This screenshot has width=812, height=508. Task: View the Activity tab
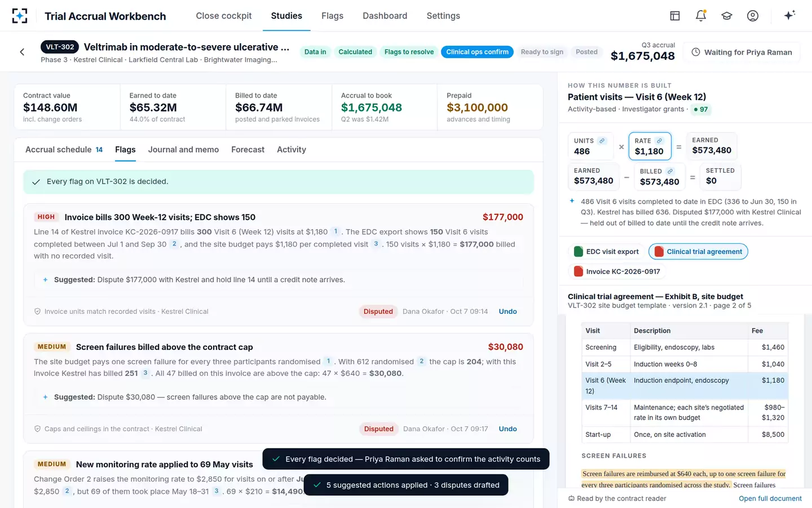292,150
